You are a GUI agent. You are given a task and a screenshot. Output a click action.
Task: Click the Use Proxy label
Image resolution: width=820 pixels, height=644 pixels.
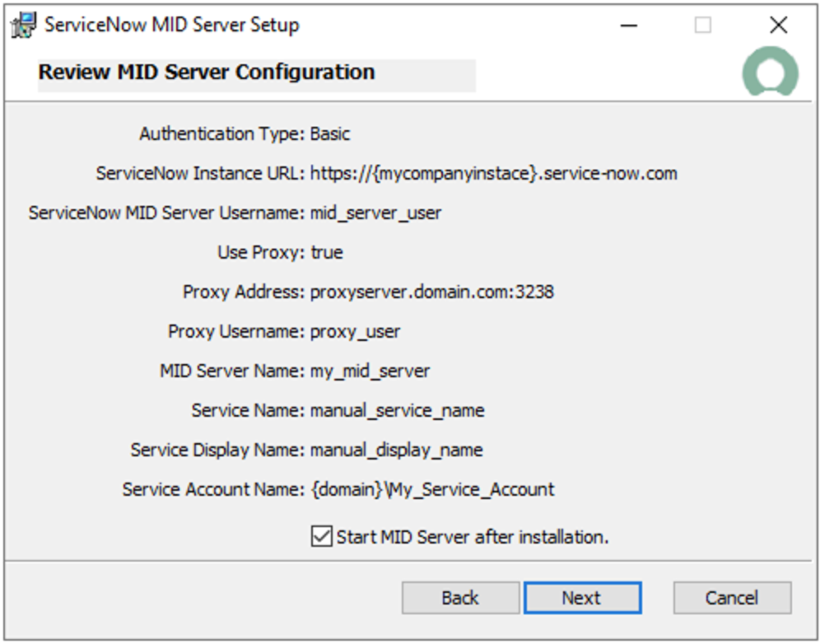[261, 252]
